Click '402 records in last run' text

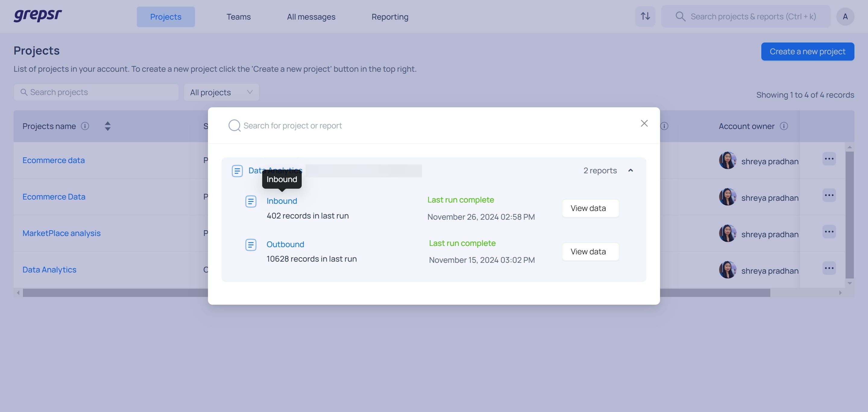tap(307, 215)
